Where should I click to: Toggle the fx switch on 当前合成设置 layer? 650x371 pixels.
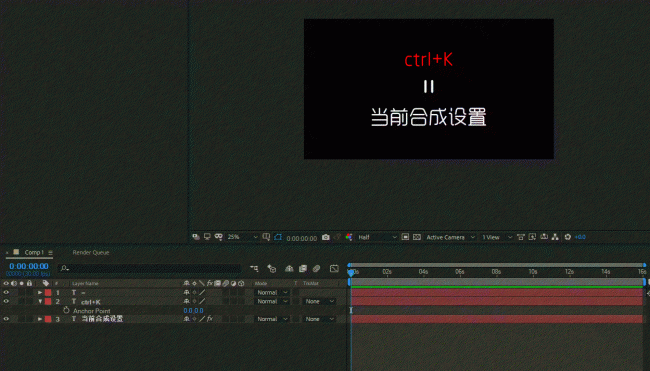[210, 319]
